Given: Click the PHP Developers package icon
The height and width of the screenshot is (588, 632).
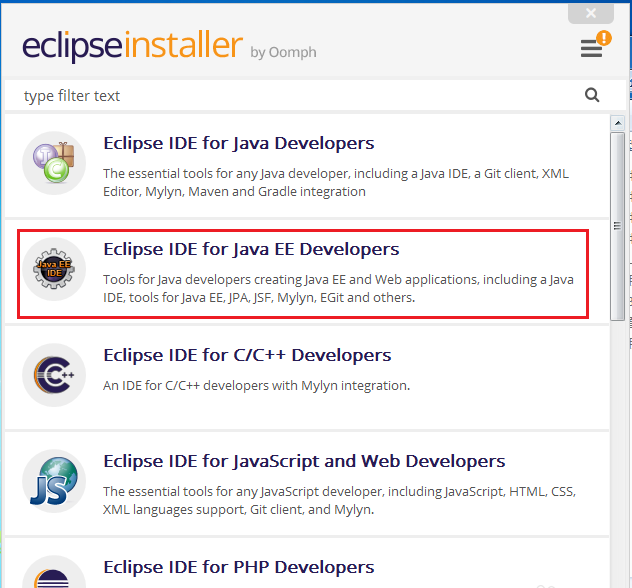Looking at the screenshot, I should coord(54,572).
